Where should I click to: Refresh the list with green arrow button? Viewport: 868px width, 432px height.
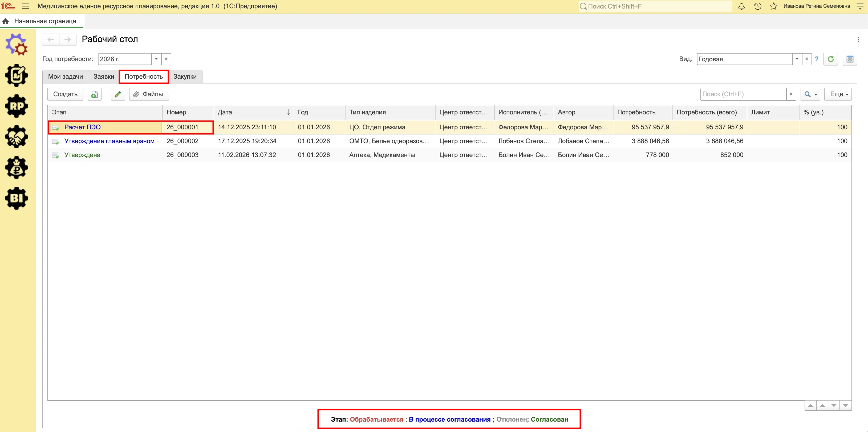coord(831,59)
